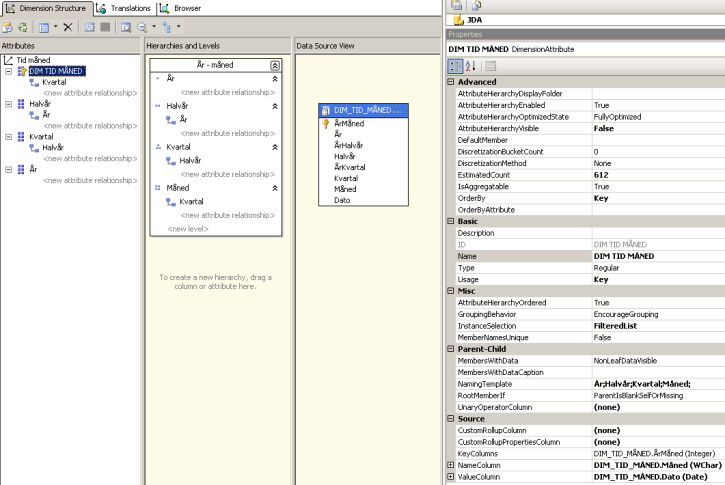Click the KeyColumns property value

point(658,454)
